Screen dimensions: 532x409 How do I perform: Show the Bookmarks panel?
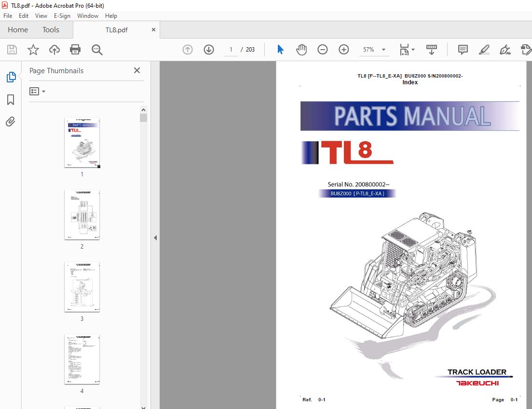click(x=11, y=100)
